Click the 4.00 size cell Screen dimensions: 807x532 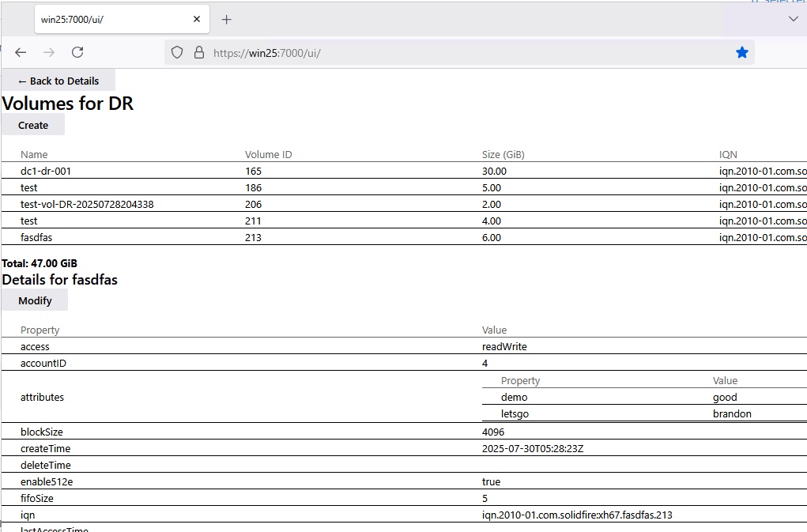coord(492,221)
